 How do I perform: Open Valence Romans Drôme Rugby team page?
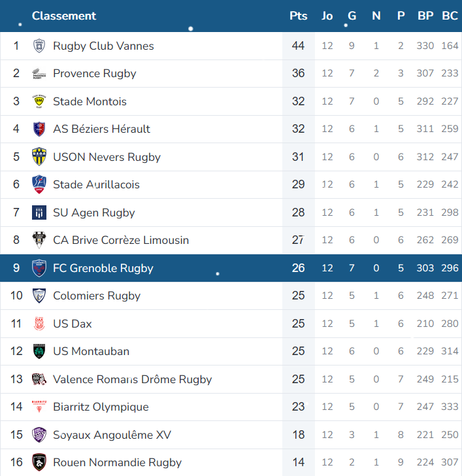(x=132, y=379)
